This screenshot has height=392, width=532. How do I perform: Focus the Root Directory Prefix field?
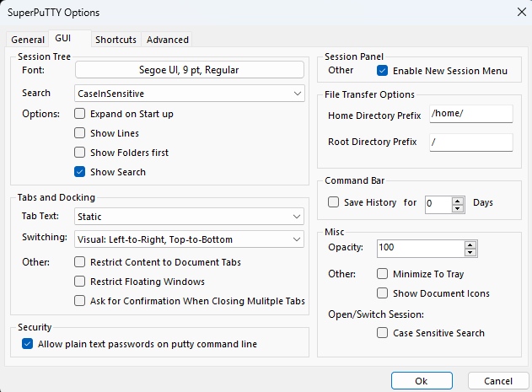(471, 142)
